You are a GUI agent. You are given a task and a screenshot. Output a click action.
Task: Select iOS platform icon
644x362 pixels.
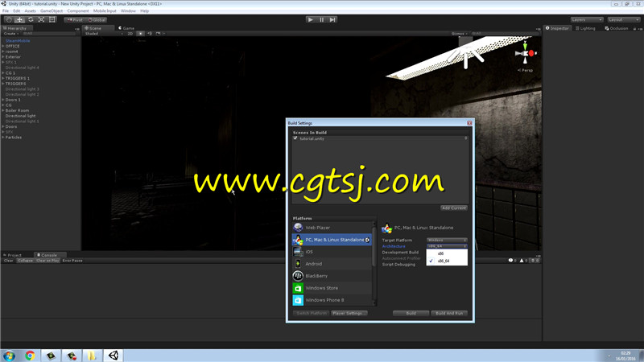pos(298,252)
